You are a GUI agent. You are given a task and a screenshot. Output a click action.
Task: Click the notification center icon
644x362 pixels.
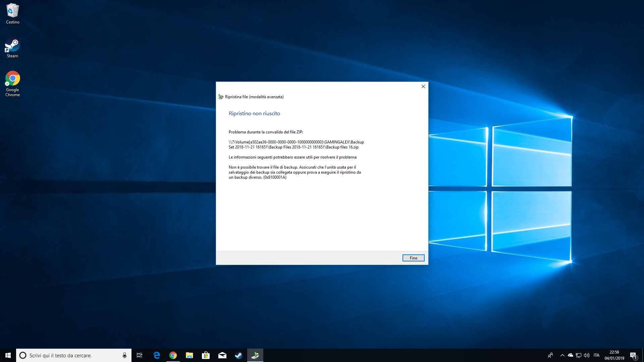coord(634,355)
